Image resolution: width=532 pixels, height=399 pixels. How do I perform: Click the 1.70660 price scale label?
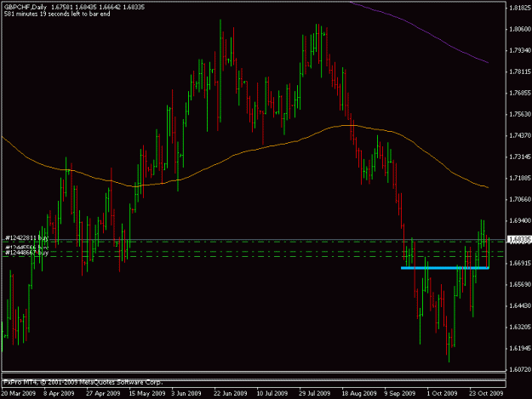[x=520, y=199]
